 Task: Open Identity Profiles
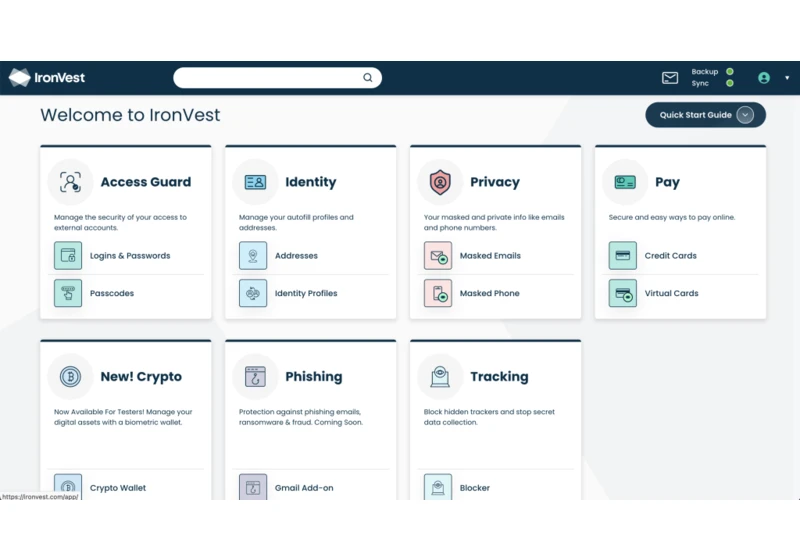tap(306, 293)
